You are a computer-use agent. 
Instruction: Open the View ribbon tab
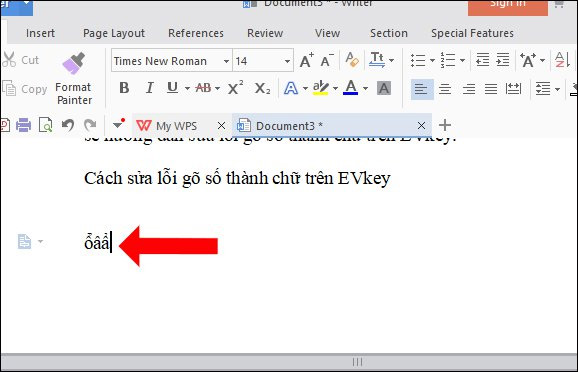(x=327, y=33)
